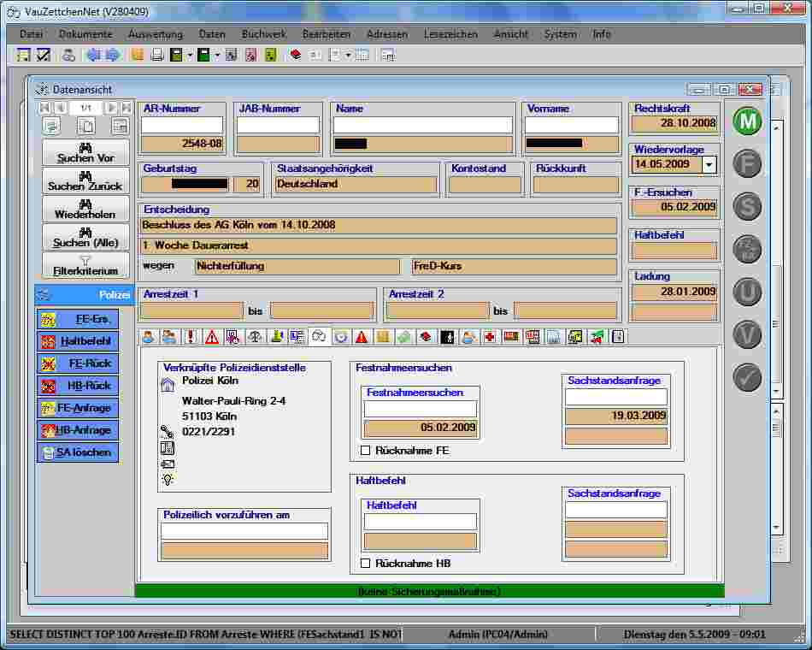The width and height of the screenshot is (812, 650).
Task: Open the scales of justice tab
Action: pos(254,337)
